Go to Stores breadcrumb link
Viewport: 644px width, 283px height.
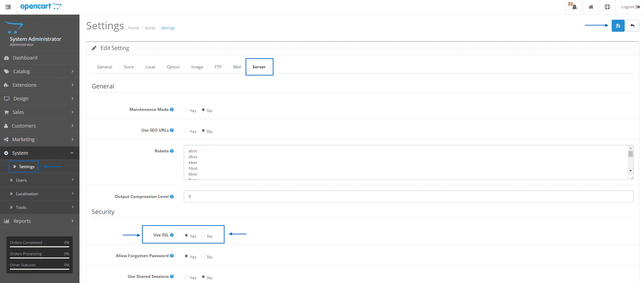pyautogui.click(x=150, y=28)
